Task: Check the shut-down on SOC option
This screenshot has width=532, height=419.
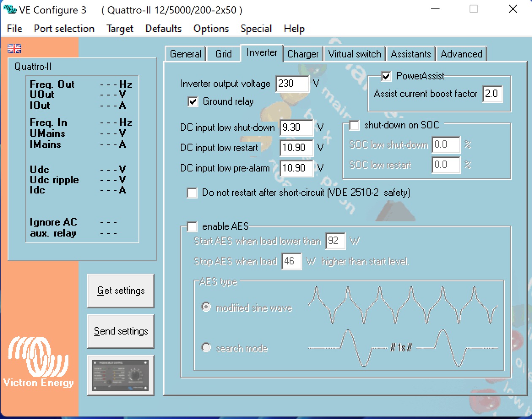Action: pos(354,125)
